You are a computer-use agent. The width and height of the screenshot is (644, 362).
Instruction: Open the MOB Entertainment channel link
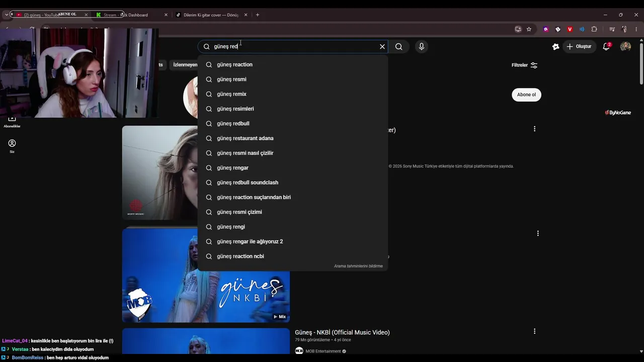(x=322, y=351)
